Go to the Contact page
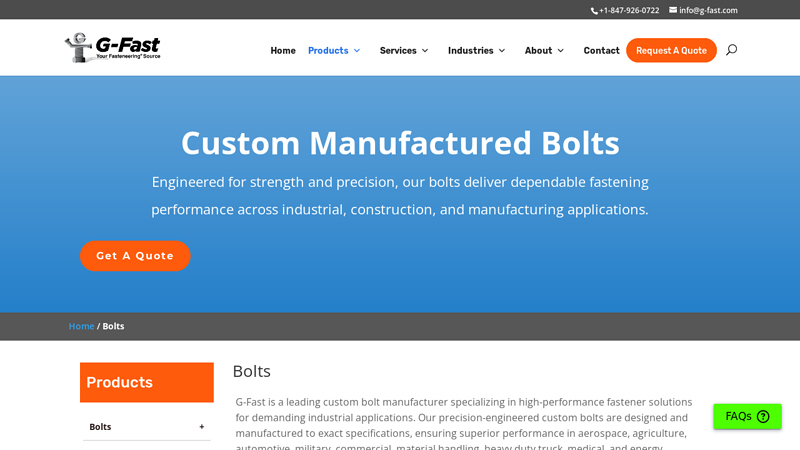 coord(601,51)
